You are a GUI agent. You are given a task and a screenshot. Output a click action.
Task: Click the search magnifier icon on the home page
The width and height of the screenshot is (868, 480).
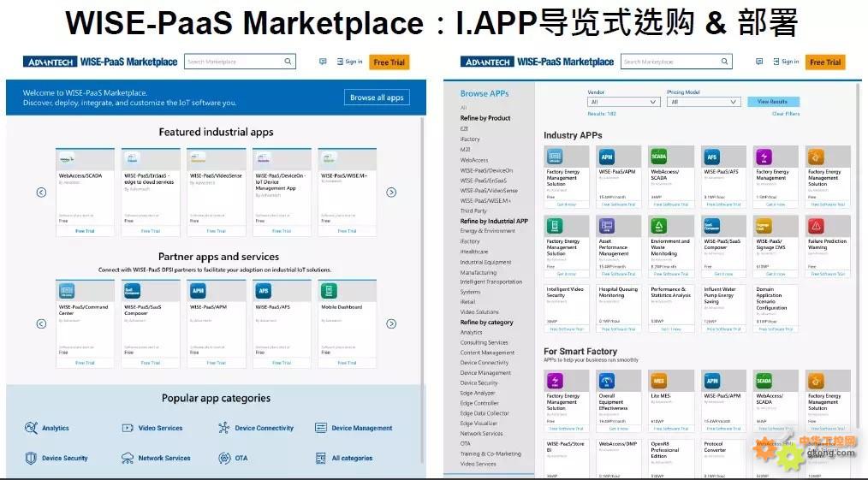pyautogui.click(x=288, y=62)
